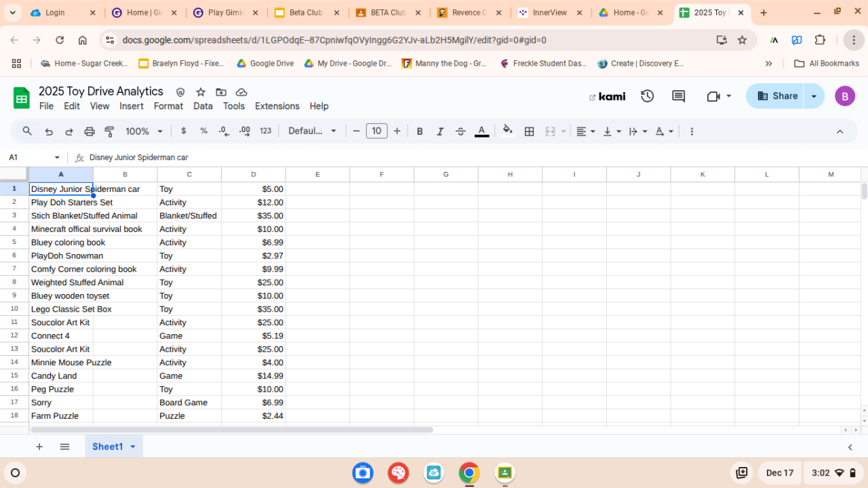The image size is (868, 488).
Task: Search the menus with magnifier icon
Action: coord(27,131)
